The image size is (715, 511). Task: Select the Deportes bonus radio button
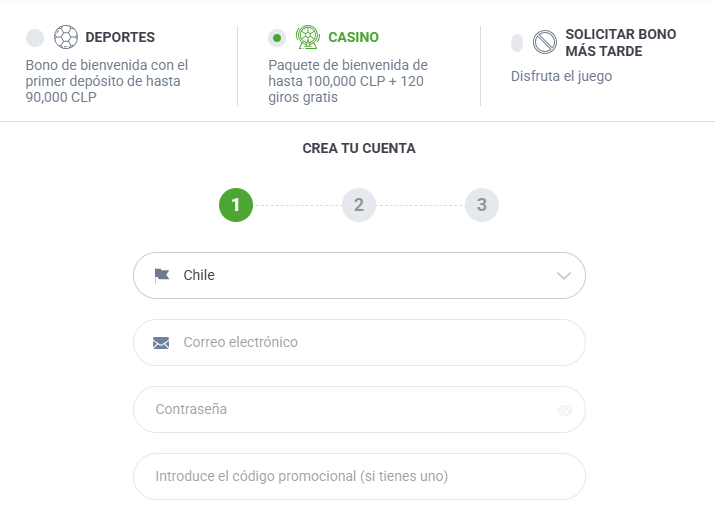[x=35, y=38]
